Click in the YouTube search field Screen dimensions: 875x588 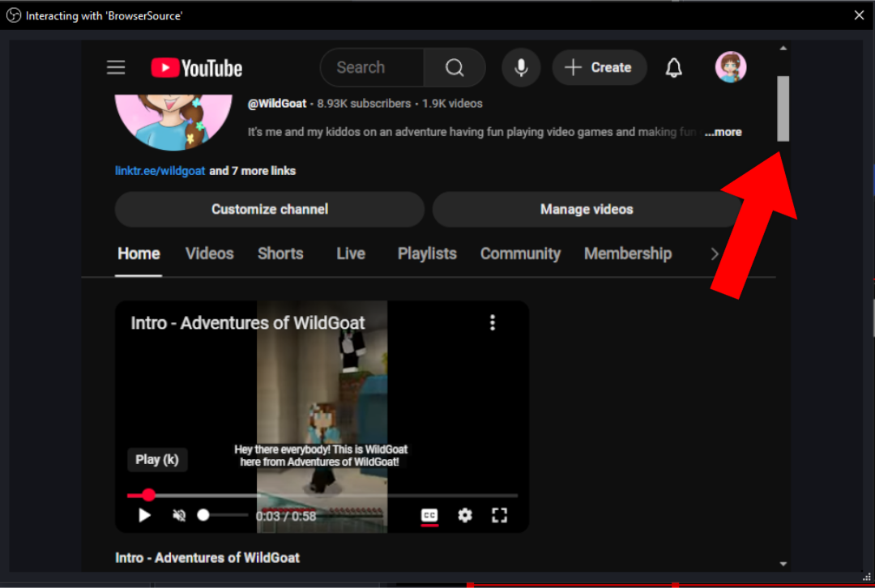372,68
